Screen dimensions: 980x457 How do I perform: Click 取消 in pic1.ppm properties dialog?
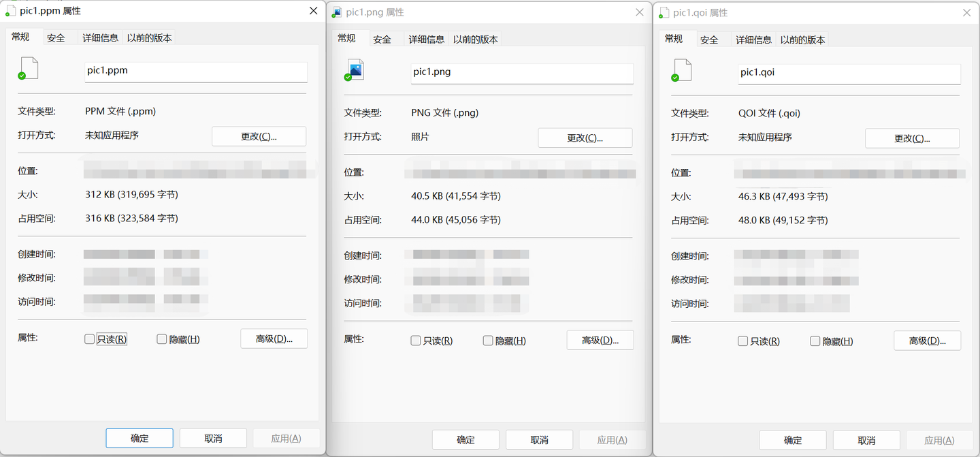213,439
